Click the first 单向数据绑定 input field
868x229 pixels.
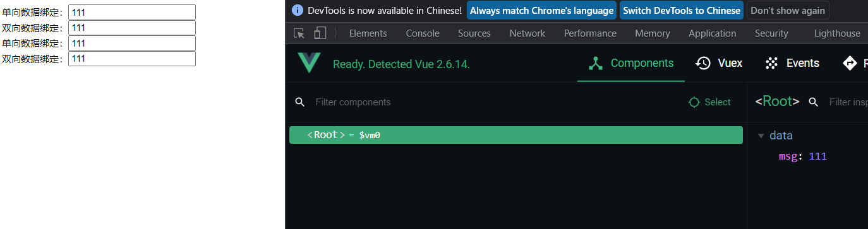click(x=132, y=13)
